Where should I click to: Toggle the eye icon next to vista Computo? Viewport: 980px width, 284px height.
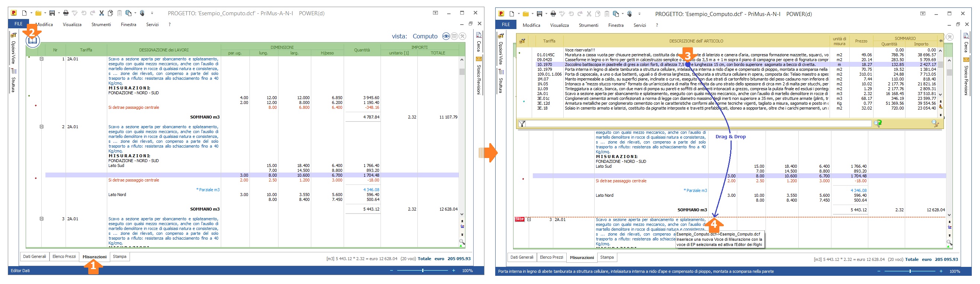(446, 36)
